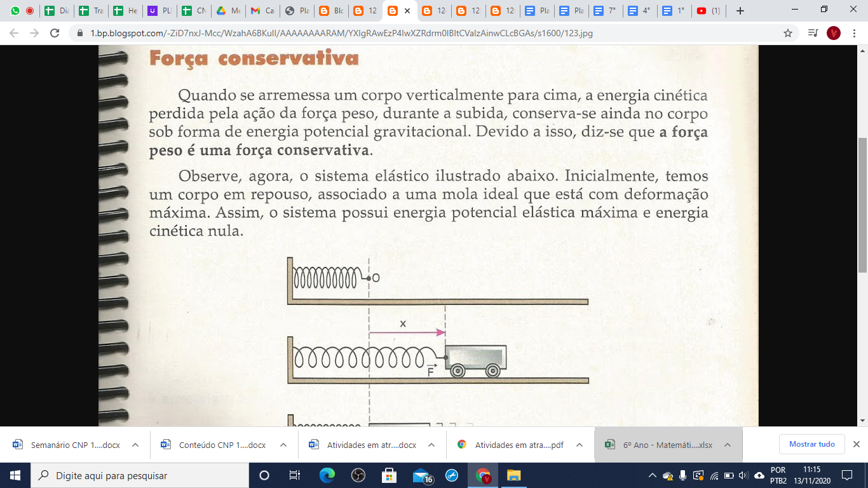This screenshot has height=488, width=868.
Task: Click the scrollbar down arrow
Action: click(x=863, y=421)
